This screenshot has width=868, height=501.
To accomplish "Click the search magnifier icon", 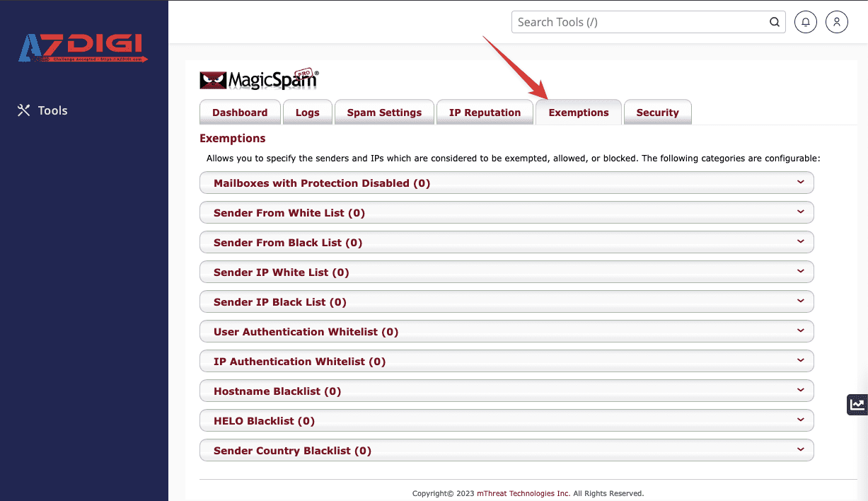I will (x=775, y=22).
